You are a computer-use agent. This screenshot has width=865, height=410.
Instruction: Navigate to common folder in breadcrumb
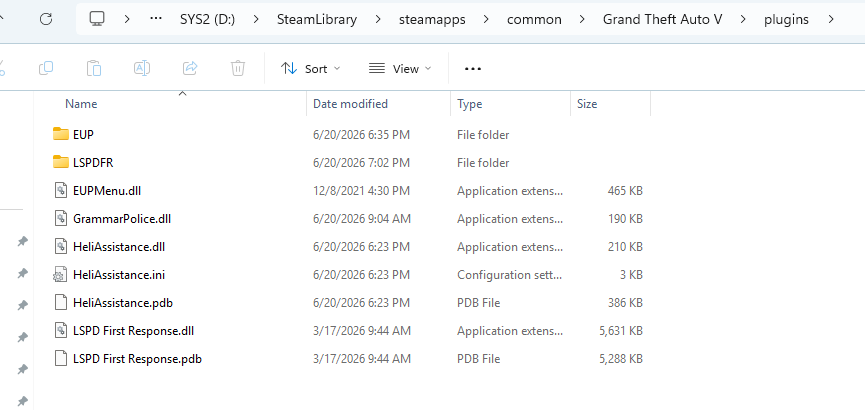[x=534, y=20]
